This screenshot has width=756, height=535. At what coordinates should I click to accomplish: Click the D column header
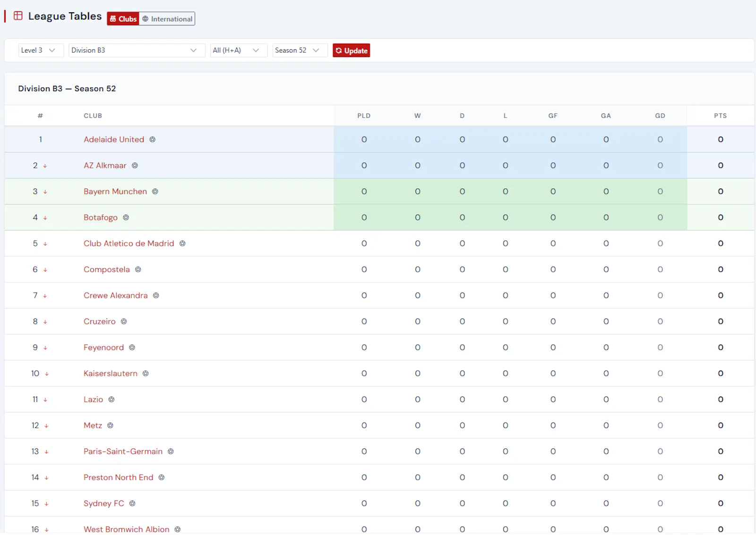pyautogui.click(x=462, y=116)
